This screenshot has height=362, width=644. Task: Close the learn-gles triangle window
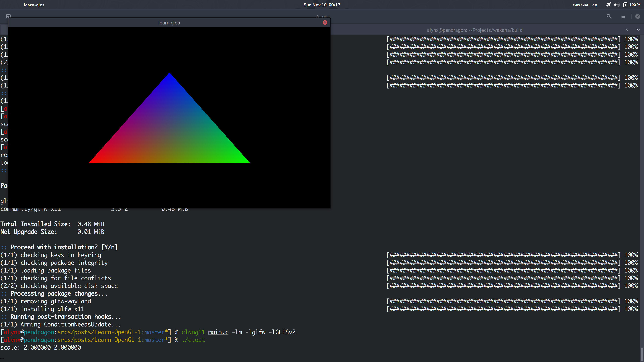point(325,22)
